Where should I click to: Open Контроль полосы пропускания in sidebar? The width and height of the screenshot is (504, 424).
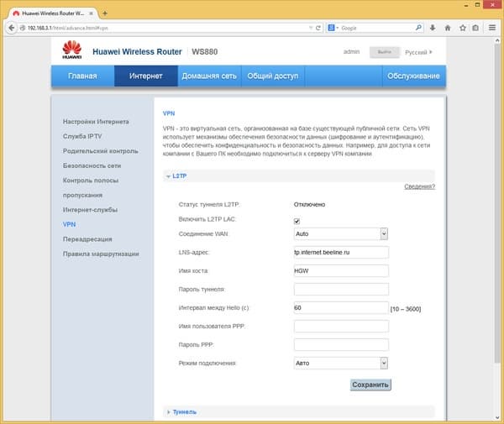pos(91,187)
